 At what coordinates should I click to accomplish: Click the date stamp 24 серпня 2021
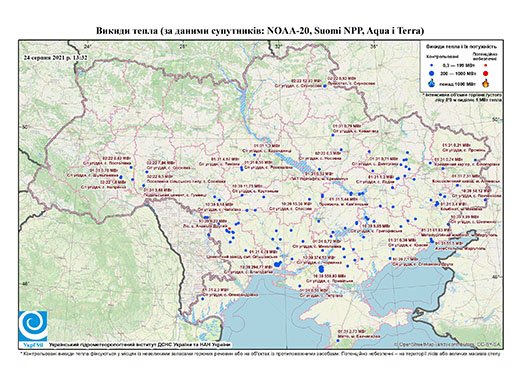[x=55, y=57]
